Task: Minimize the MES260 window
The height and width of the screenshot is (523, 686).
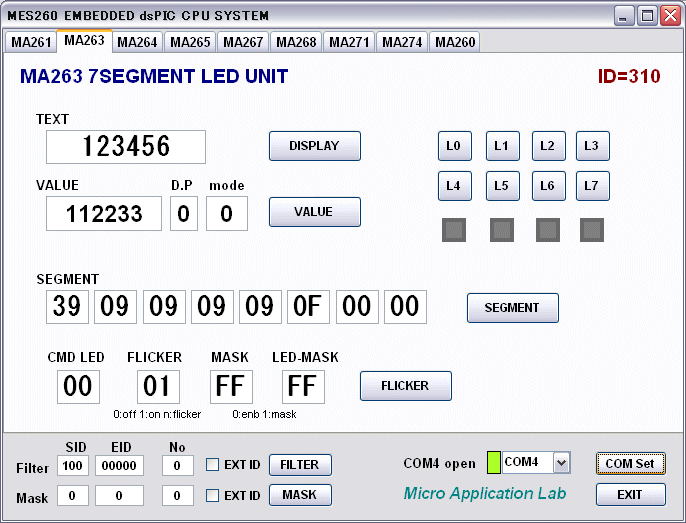Action: tap(624, 16)
